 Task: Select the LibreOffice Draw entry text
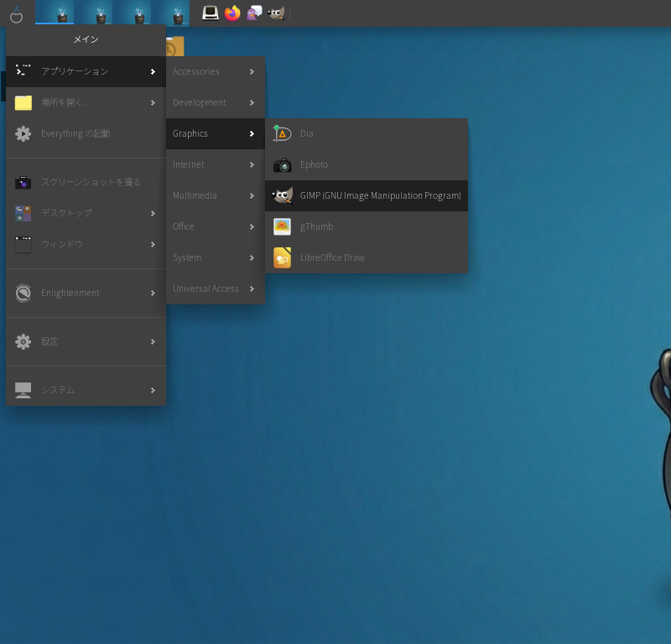(x=332, y=257)
